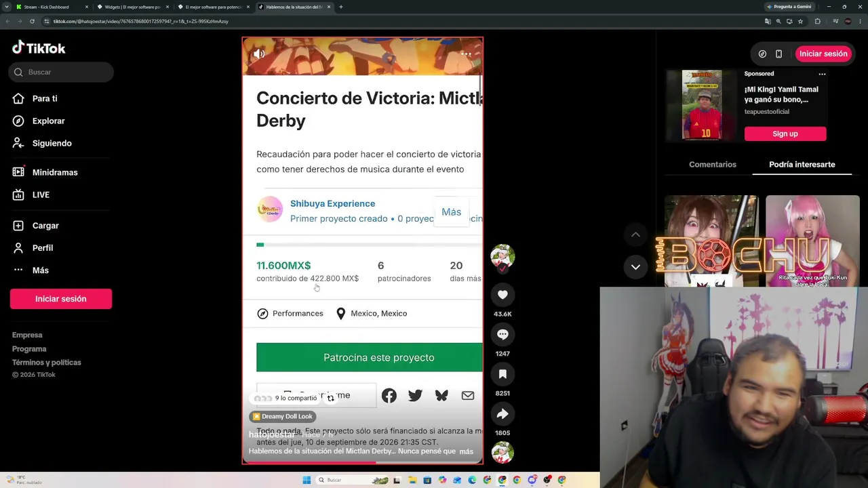
Task: Click the Sign up button on sponsored ad
Action: (x=785, y=134)
